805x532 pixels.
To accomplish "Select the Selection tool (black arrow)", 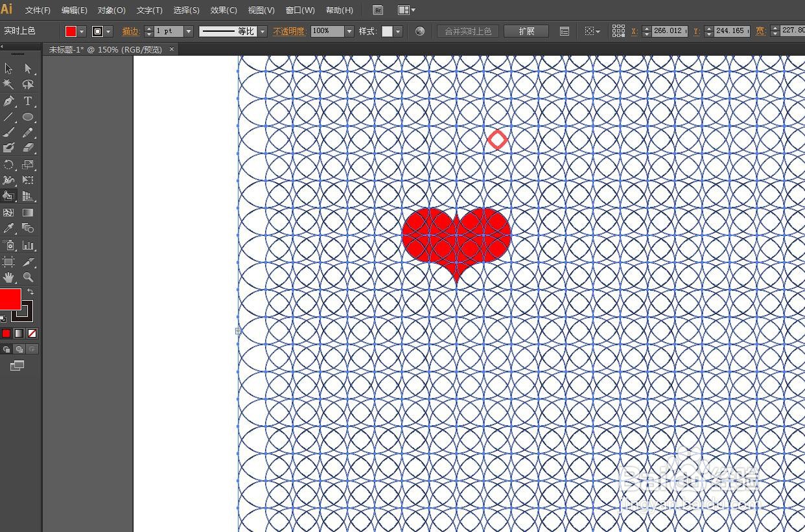I will click(x=8, y=69).
